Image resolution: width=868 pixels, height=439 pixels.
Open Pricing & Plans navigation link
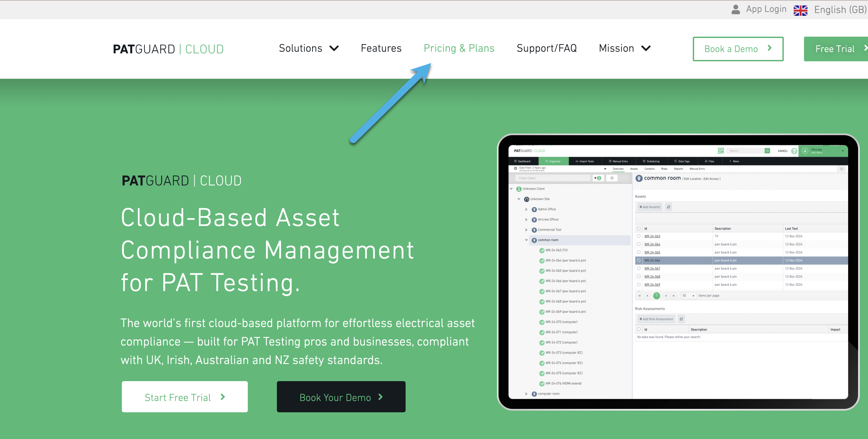[459, 48]
